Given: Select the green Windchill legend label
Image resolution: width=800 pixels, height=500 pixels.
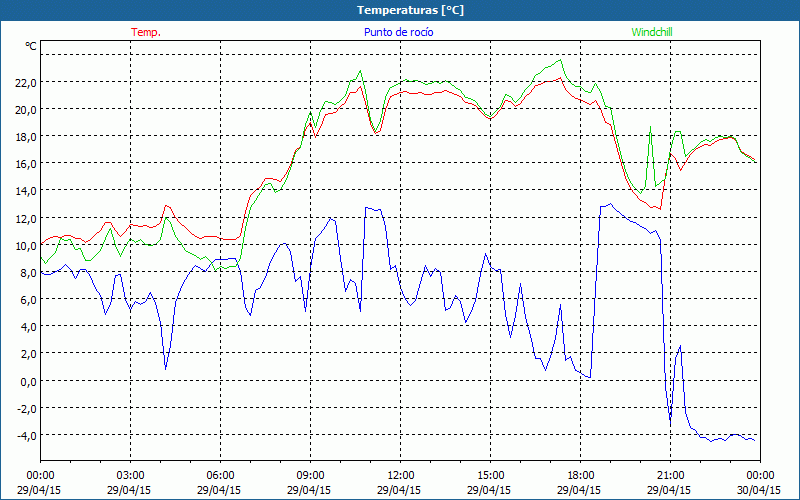Looking at the screenshot, I should coord(652,32).
